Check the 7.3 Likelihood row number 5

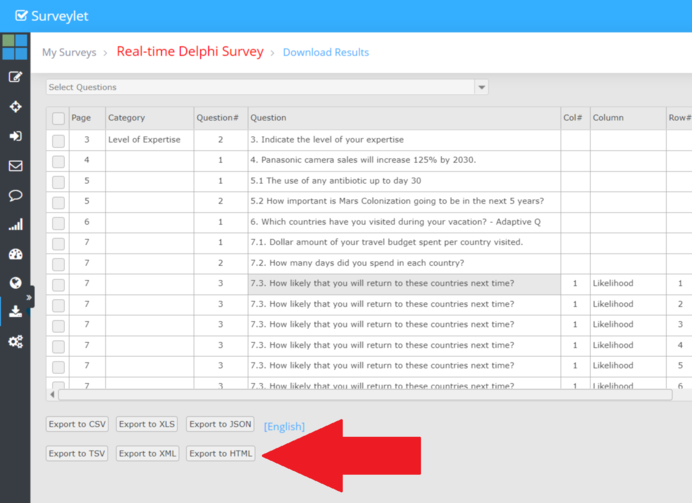tap(58, 367)
